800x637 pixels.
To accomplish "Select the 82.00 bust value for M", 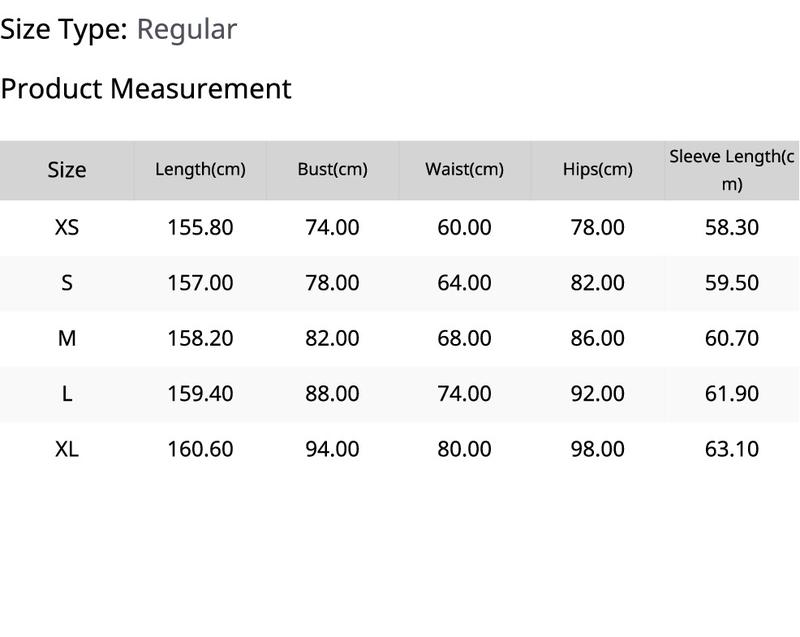I will [x=332, y=338].
